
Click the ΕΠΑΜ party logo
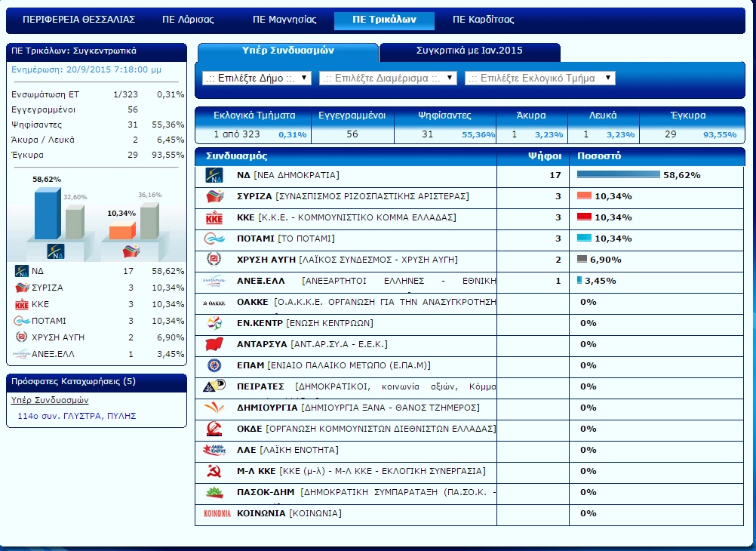(x=214, y=365)
